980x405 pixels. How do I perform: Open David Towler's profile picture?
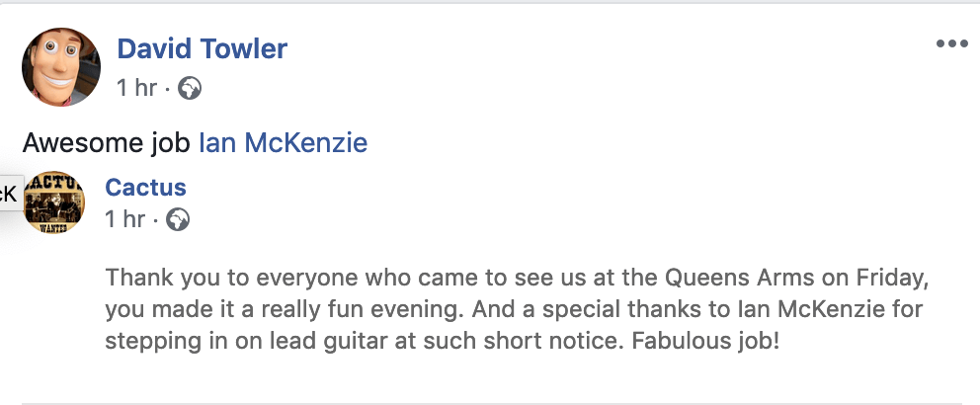click(x=61, y=67)
